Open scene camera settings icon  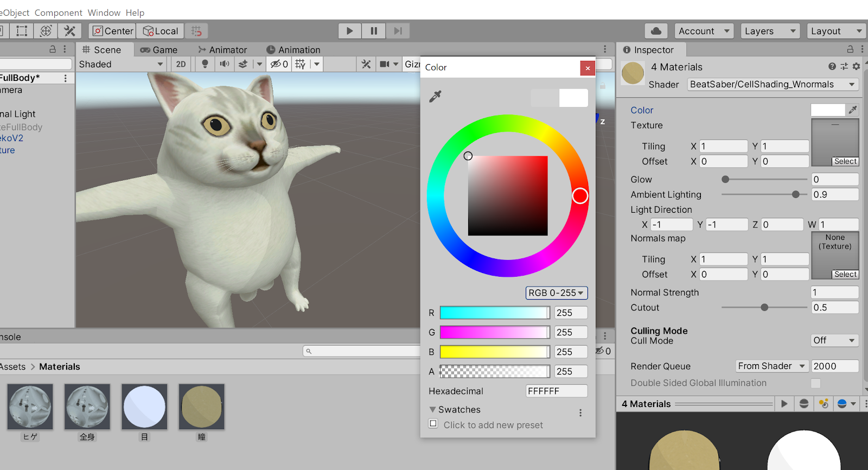[385, 64]
